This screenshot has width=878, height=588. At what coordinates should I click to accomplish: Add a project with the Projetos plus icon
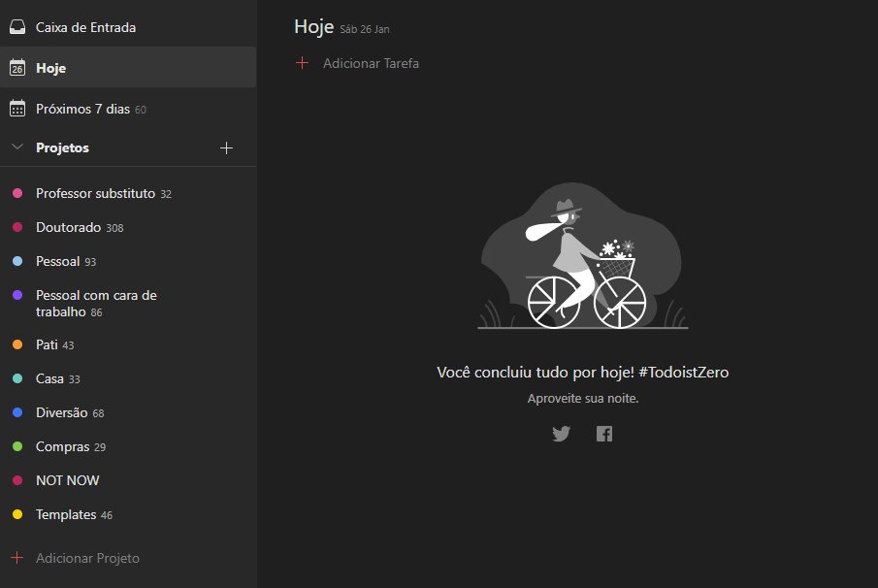click(226, 147)
